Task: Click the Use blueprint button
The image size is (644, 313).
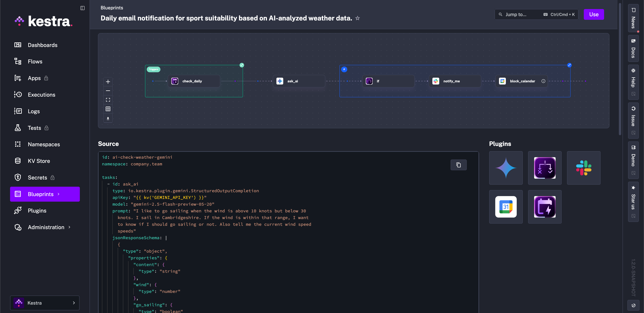Action: coord(594,14)
